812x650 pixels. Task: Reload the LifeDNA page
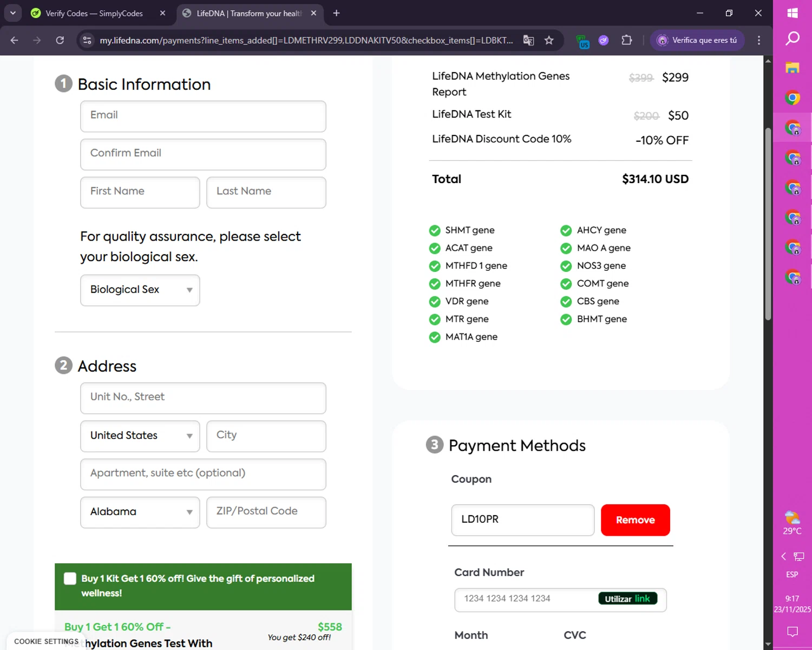click(x=60, y=40)
